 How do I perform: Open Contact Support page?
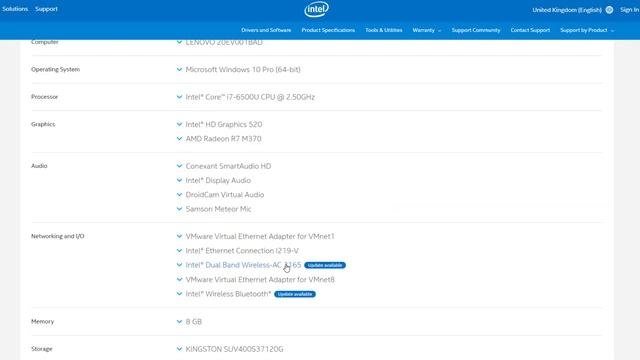pyautogui.click(x=530, y=30)
